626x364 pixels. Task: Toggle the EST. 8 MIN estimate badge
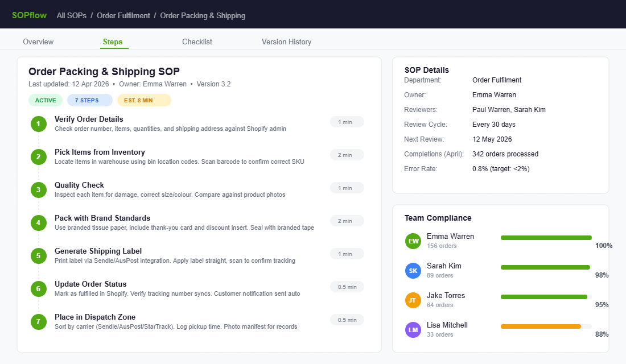[144, 100]
